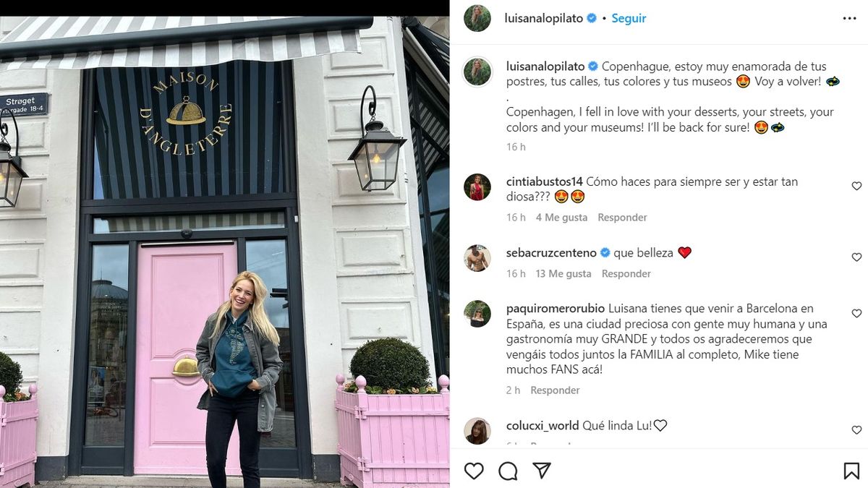Viewport: 868px width, 488px height.
Task: View the 4 Me gusta likes list
Action: [561, 218]
